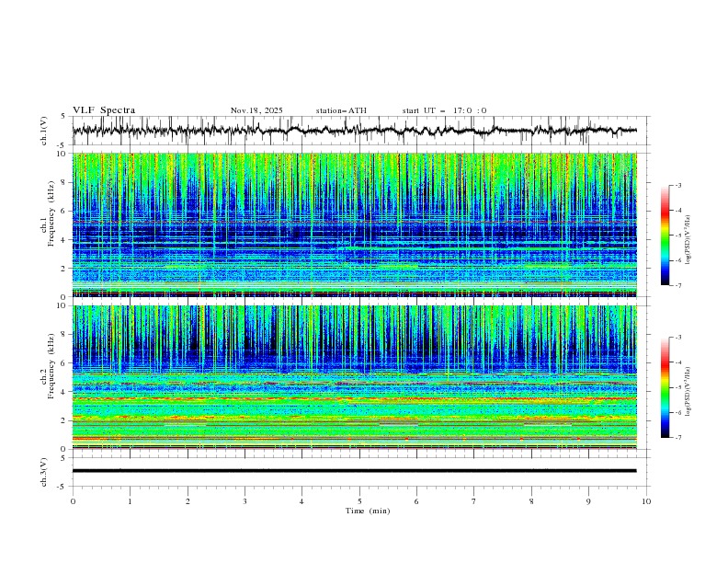Click time axis tick label "3"
Screen dimensions: 728x563
click(x=245, y=501)
